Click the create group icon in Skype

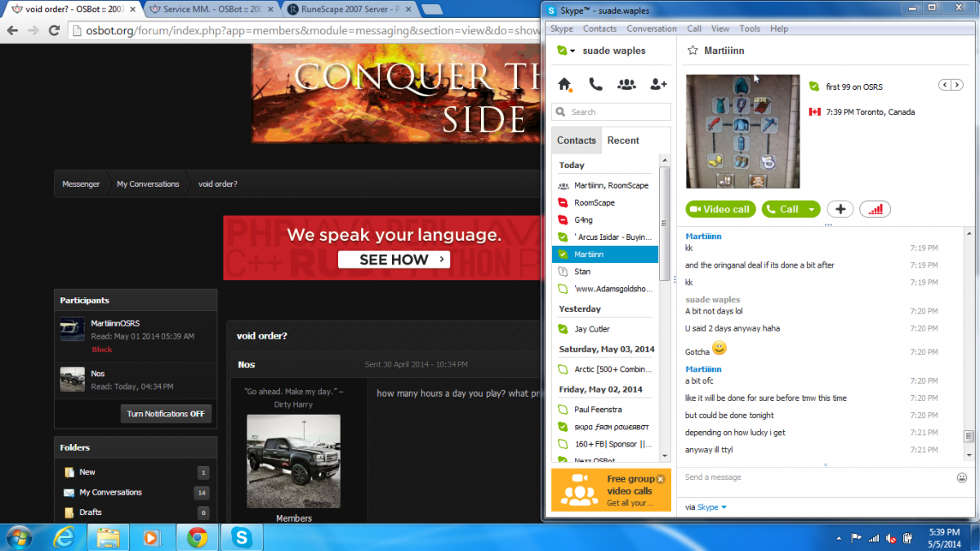coord(626,84)
